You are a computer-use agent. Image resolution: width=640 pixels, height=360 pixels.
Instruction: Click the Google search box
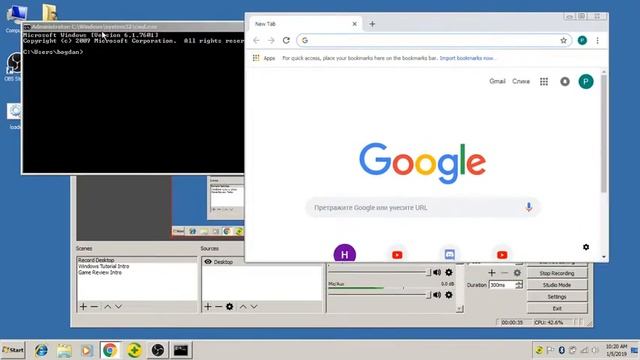(x=422, y=208)
